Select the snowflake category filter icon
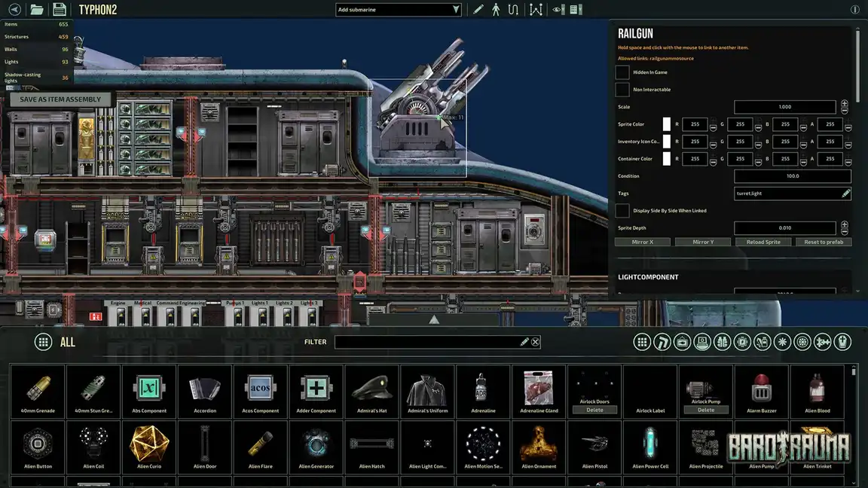The width and height of the screenshot is (868, 488). click(782, 342)
